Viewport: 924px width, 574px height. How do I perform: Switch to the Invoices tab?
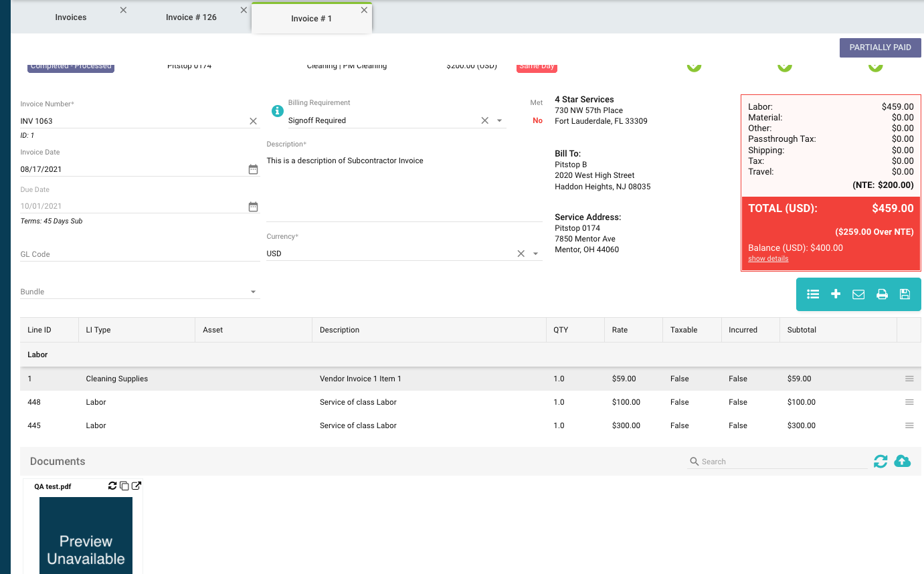point(71,17)
